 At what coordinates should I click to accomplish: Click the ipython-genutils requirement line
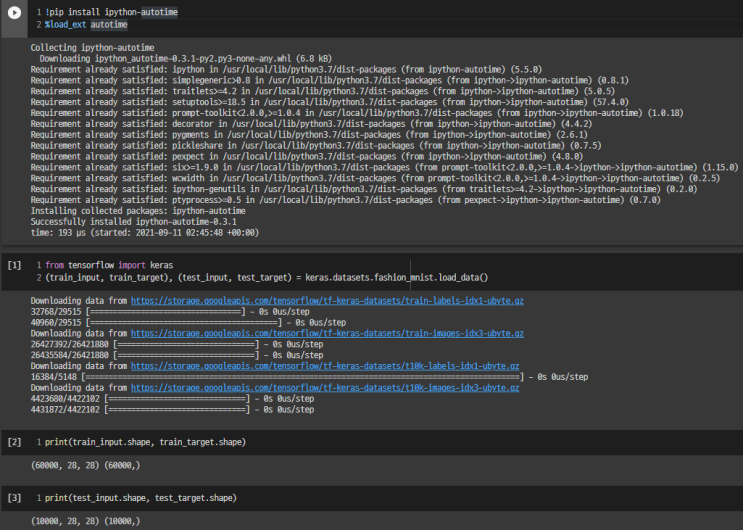pos(364,189)
